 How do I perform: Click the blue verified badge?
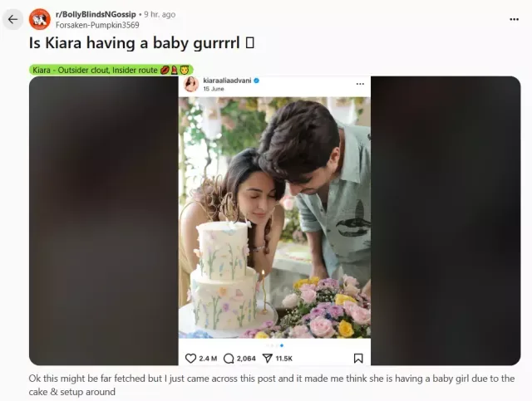coord(257,81)
